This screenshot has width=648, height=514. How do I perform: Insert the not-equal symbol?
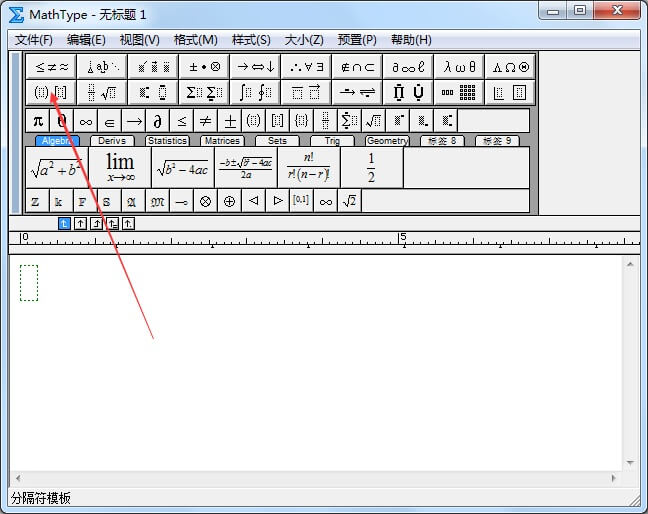click(x=206, y=121)
